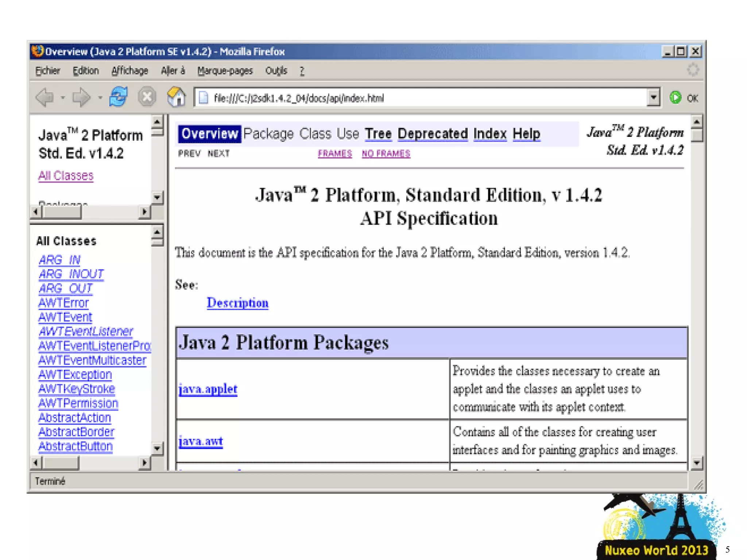The height and width of the screenshot is (560, 747).
Task: Open the AWTEvent class link
Action: (65, 317)
